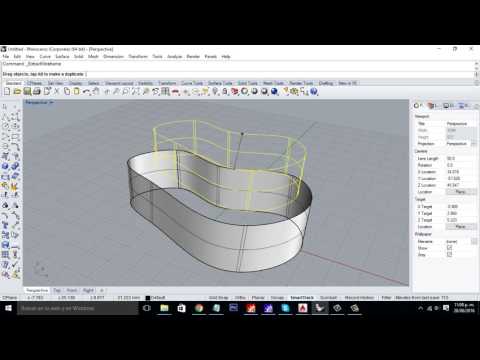Click the Task View taskbar icon
The height and width of the screenshot is (360, 480).
[147, 308]
